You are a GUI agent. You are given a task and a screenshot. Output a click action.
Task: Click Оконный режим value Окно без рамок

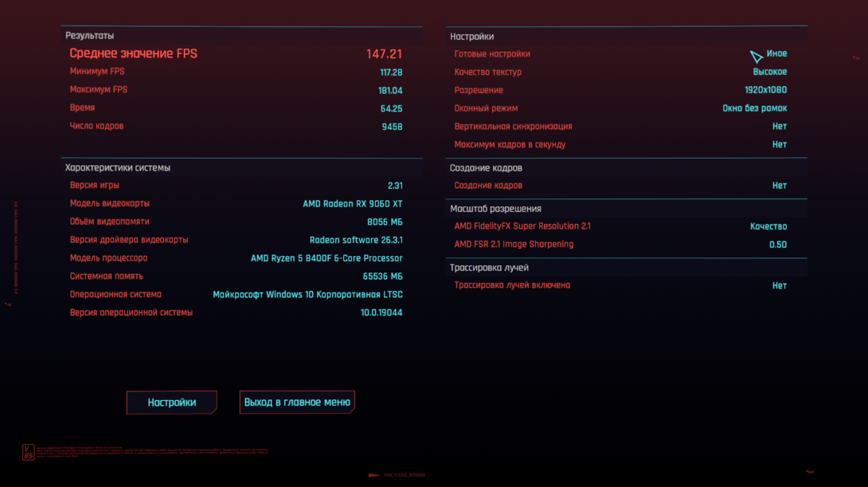point(754,108)
